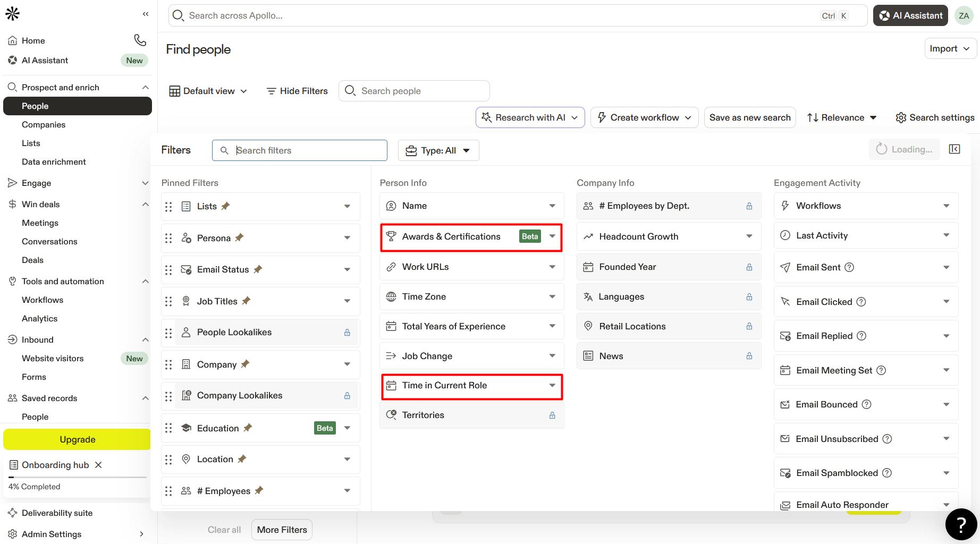Image resolution: width=980 pixels, height=544 pixels.
Task: Open the ZA user avatar
Action: tap(964, 15)
